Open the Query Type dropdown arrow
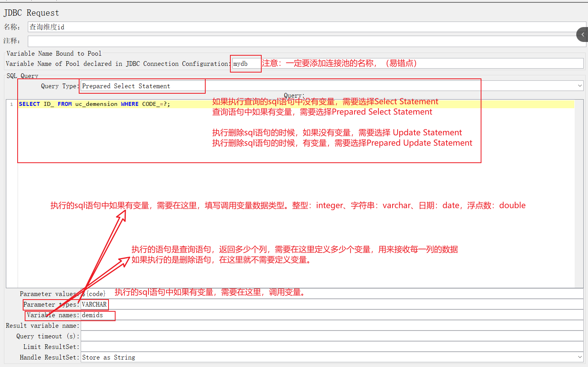588x367 pixels. [x=579, y=86]
